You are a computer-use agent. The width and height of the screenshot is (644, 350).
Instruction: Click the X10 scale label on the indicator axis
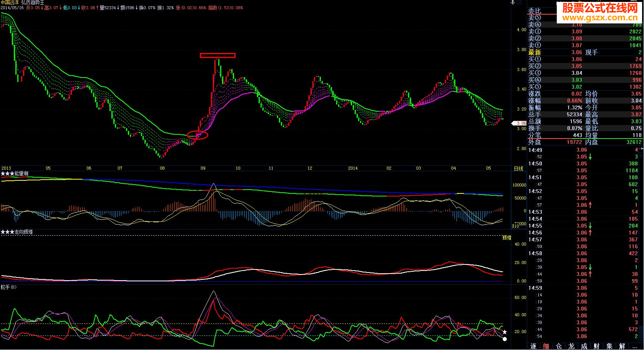coord(515,226)
